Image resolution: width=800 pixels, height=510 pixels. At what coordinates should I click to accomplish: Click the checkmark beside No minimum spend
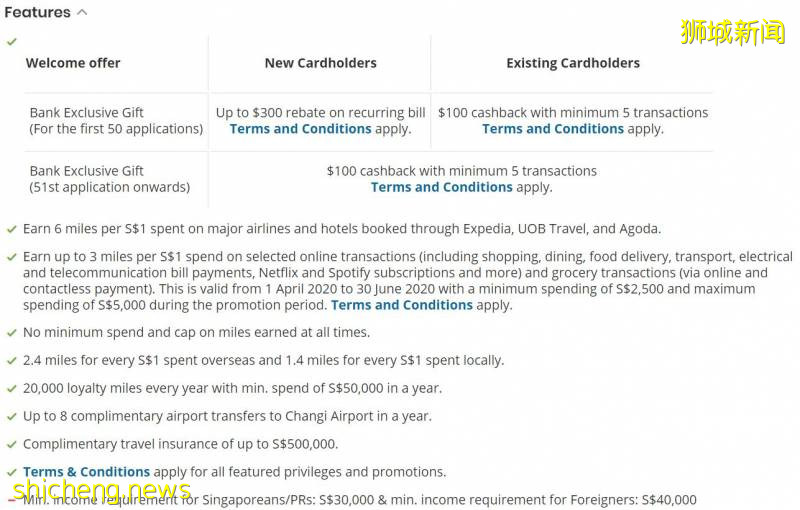[x=11, y=332]
